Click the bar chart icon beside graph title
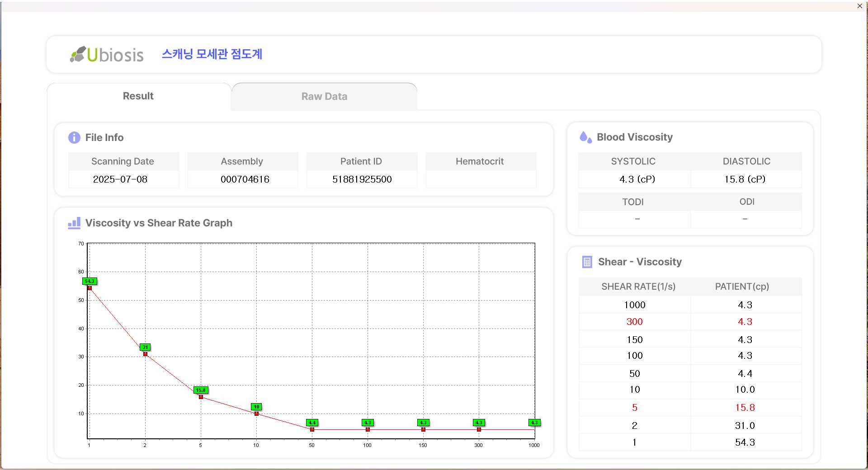Image resolution: width=868 pixels, height=470 pixels. coord(74,223)
